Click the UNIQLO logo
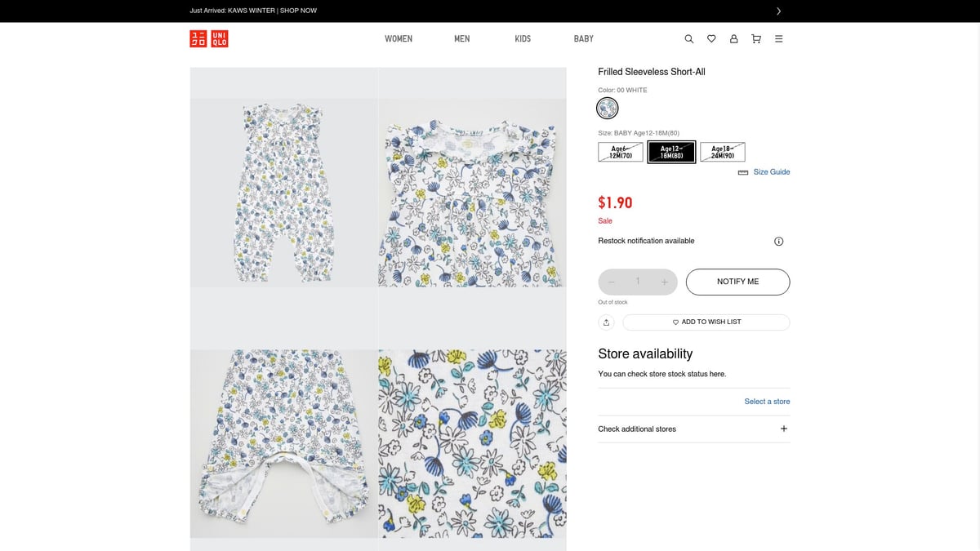Screen dimensions: 980x551 (x=209, y=38)
